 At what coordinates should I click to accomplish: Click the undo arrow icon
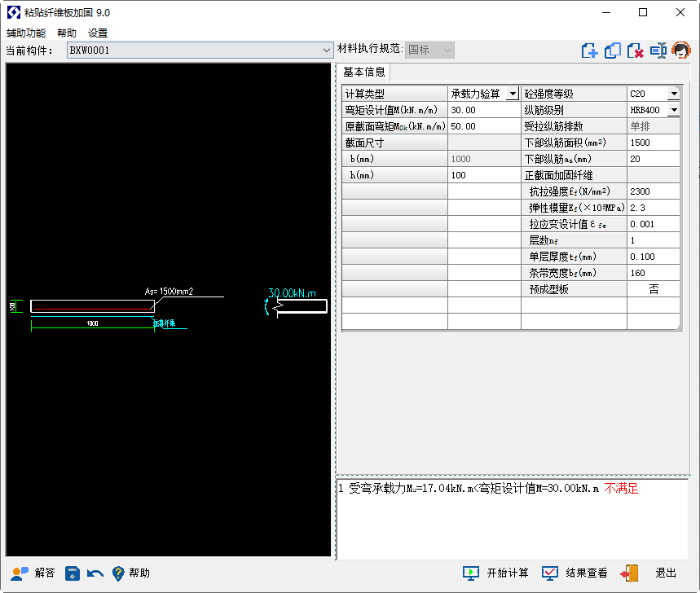(x=95, y=573)
